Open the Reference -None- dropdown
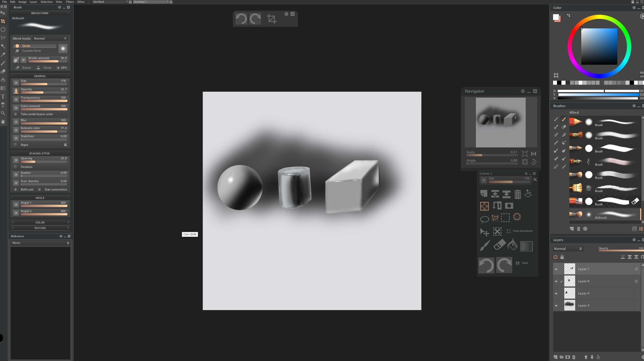Screen dimensions: 644x361 pos(40,243)
